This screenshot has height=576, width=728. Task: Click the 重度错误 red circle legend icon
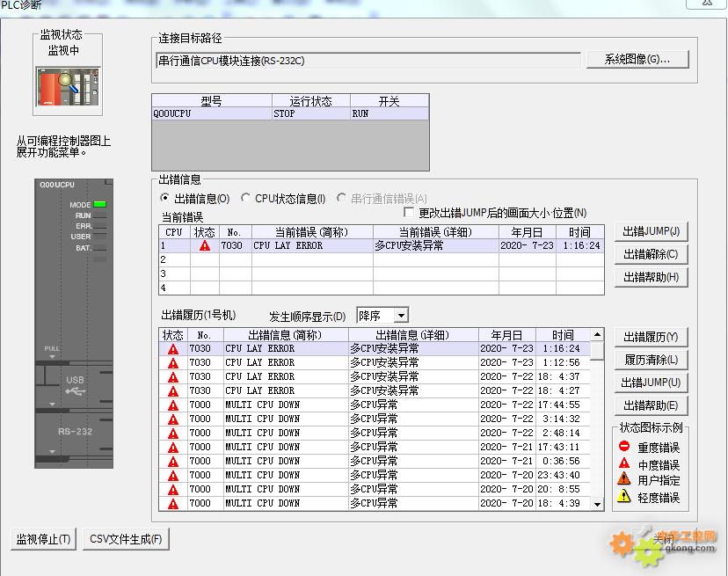point(624,446)
